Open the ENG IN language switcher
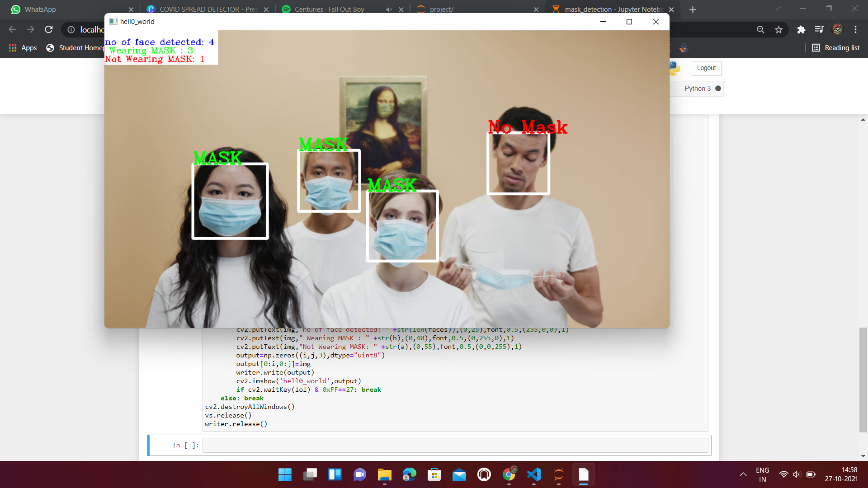The image size is (868, 488). click(x=762, y=474)
